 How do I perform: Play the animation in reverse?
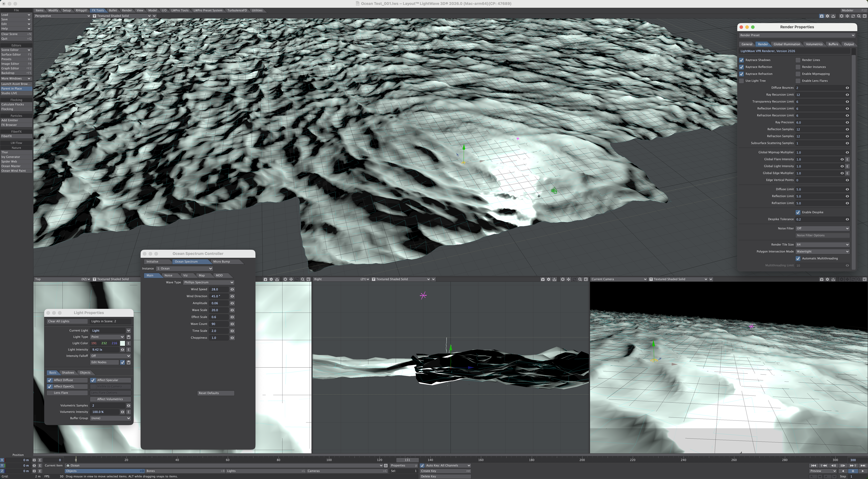(x=843, y=471)
